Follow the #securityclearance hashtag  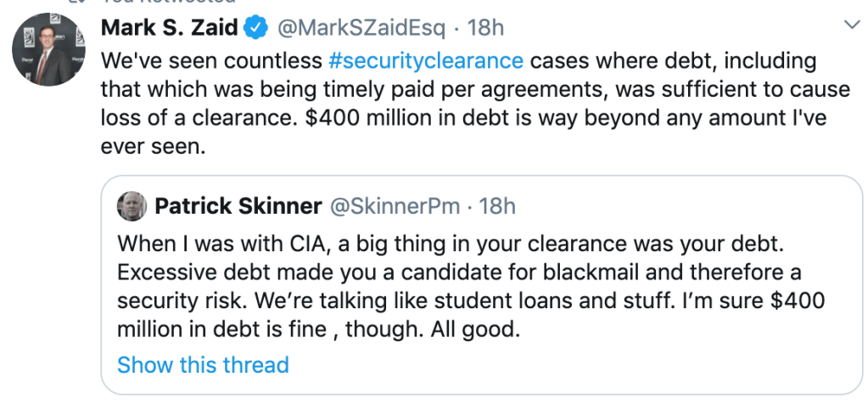425,62
